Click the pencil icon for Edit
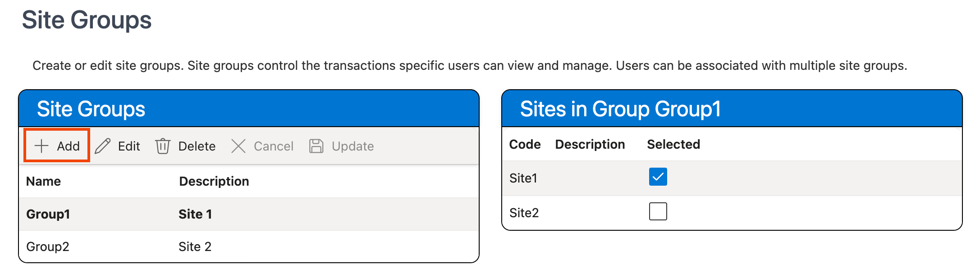Image resolution: width=980 pixels, height=274 pixels. (103, 146)
